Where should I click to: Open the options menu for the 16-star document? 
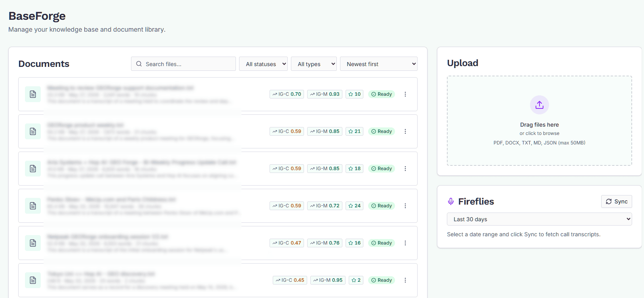tap(405, 243)
